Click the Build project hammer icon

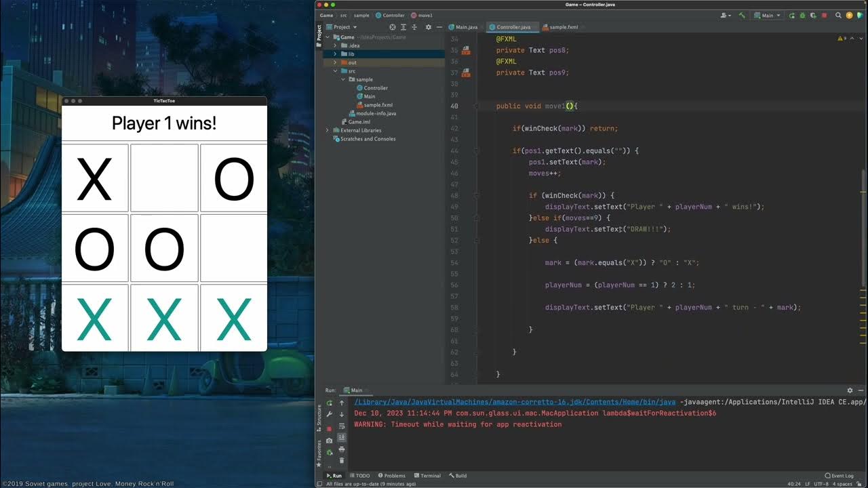click(x=742, y=15)
